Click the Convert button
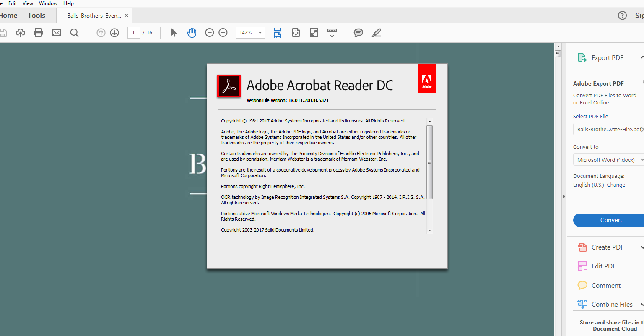644x336 pixels. (611, 220)
